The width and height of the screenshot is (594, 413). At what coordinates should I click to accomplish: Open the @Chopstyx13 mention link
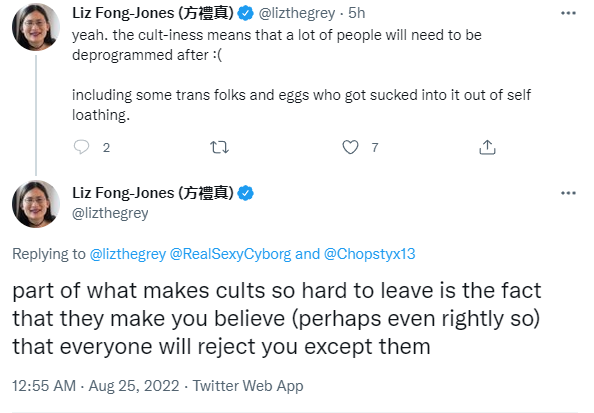click(x=369, y=254)
